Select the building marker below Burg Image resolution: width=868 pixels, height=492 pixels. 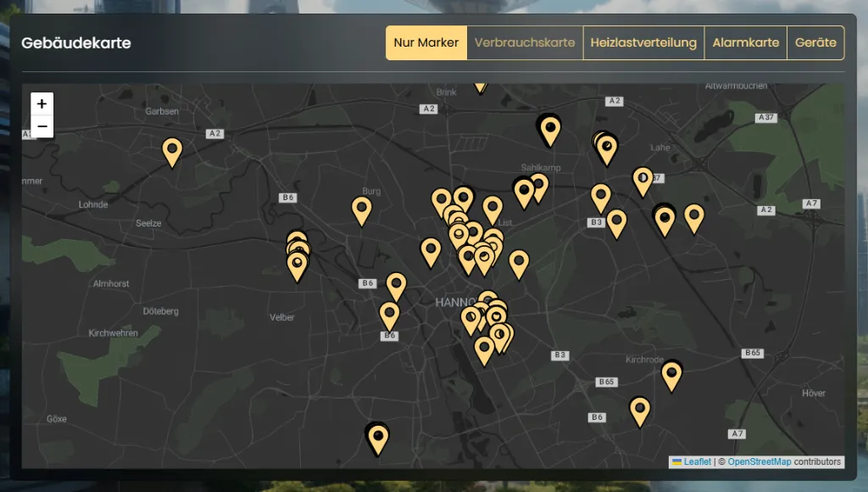pos(362,210)
